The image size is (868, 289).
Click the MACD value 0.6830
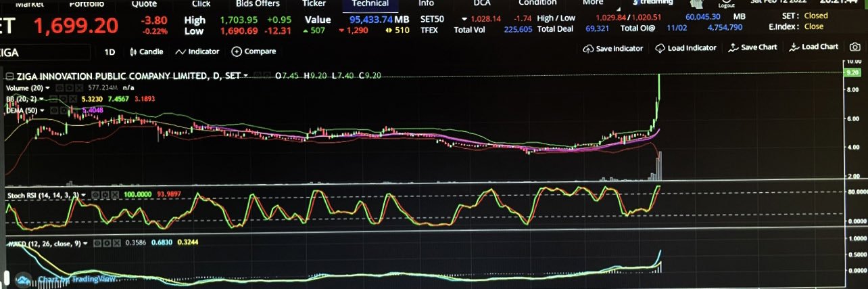point(162,243)
